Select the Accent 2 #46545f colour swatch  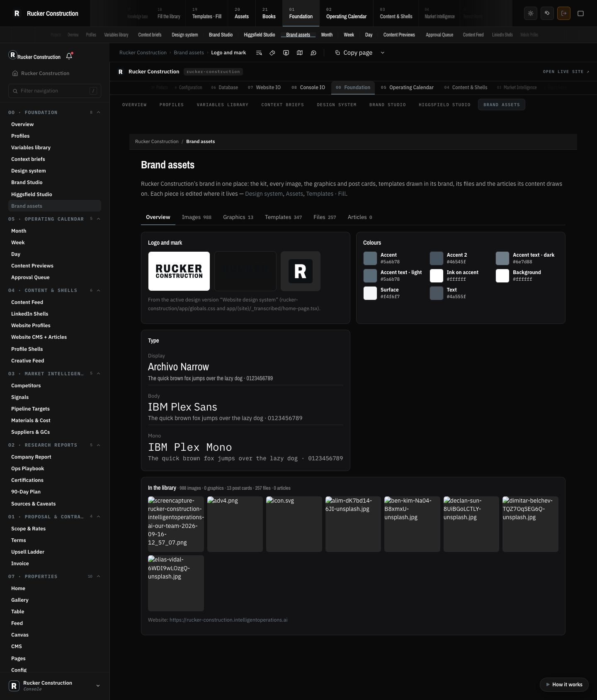point(437,258)
